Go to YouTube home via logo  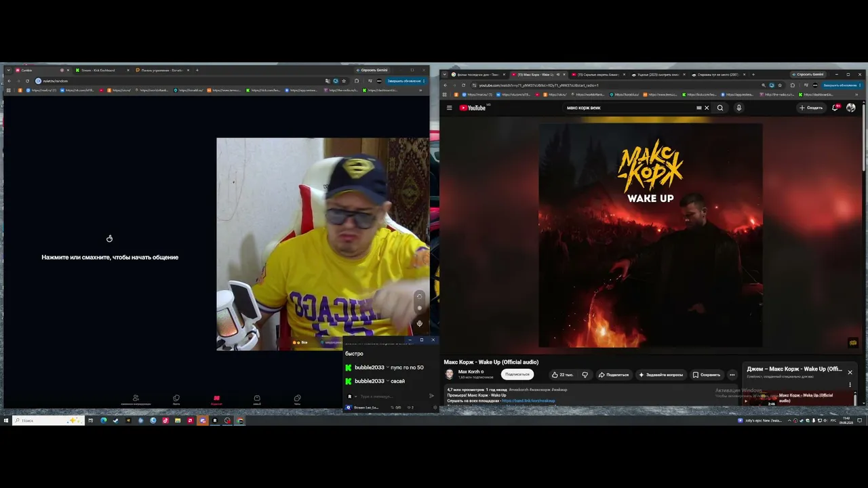[x=473, y=108]
